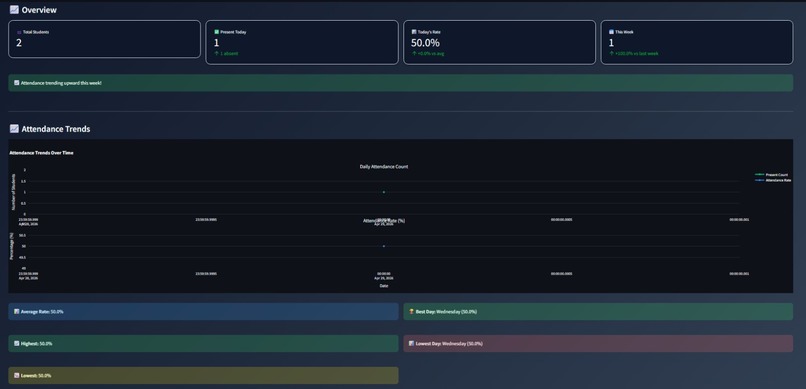Click the +0.0% vs avg text
Image resolution: width=806 pixels, height=389 pixels.
coord(431,53)
